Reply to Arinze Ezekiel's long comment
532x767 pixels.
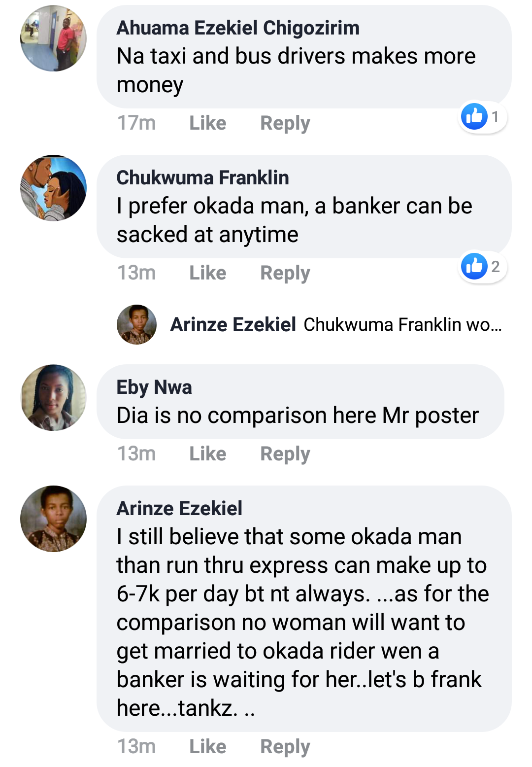click(x=285, y=746)
